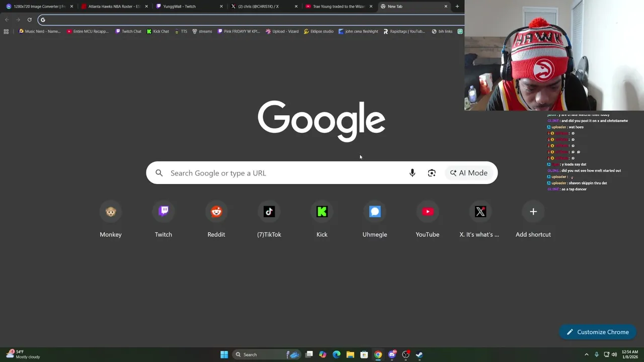Screen dimensions: 644x362
Task: Open the Windows Start menu
Action: click(224, 354)
